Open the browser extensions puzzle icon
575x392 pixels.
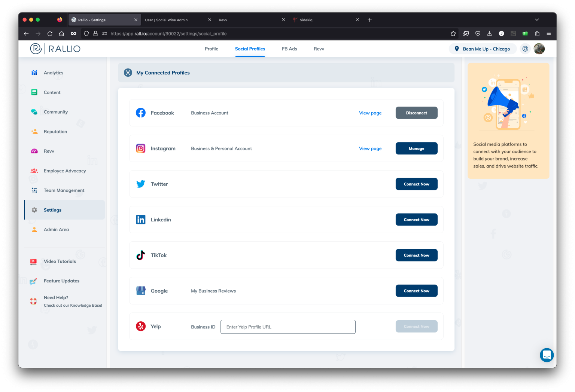[x=537, y=34]
